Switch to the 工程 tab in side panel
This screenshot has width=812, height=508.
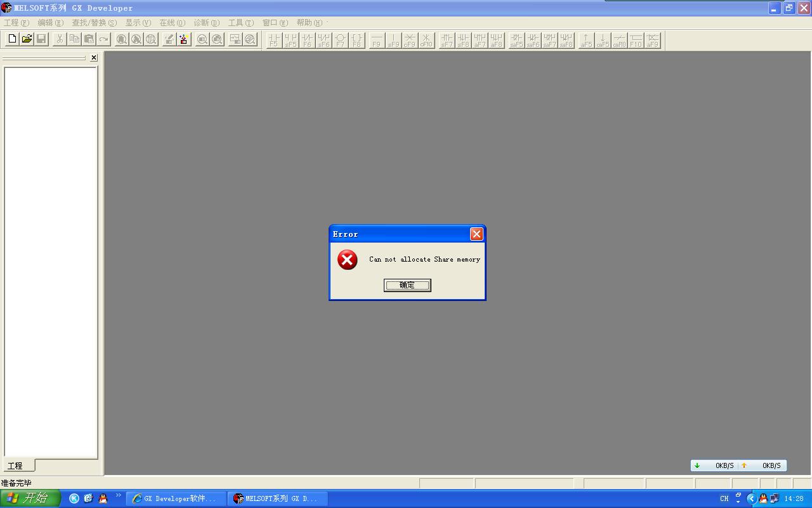pyautogui.click(x=15, y=465)
